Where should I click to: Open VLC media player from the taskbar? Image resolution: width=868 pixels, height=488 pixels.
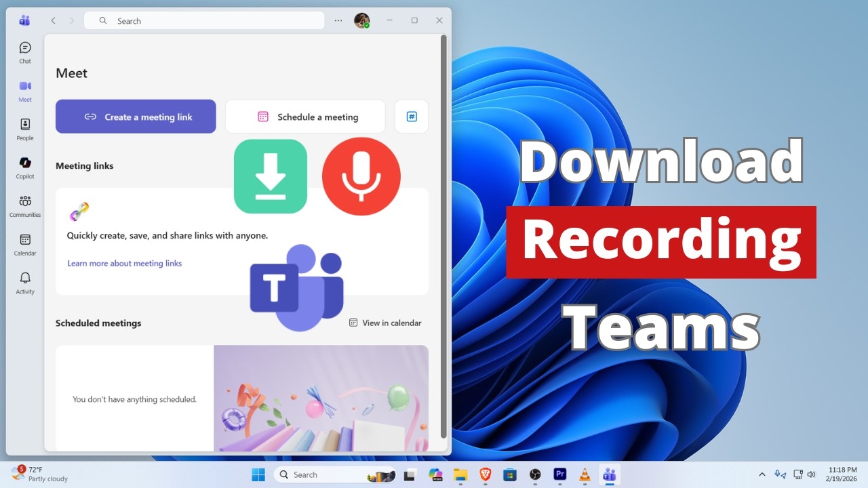pyautogui.click(x=585, y=474)
